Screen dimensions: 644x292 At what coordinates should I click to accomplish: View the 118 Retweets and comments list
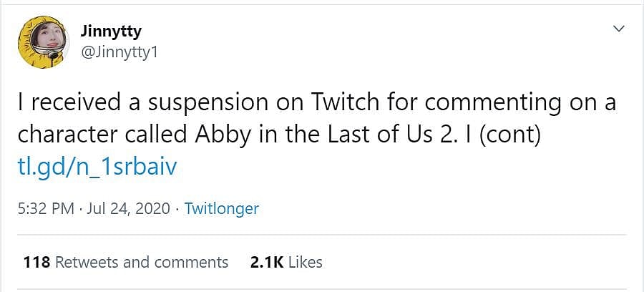pyautogui.click(x=125, y=262)
